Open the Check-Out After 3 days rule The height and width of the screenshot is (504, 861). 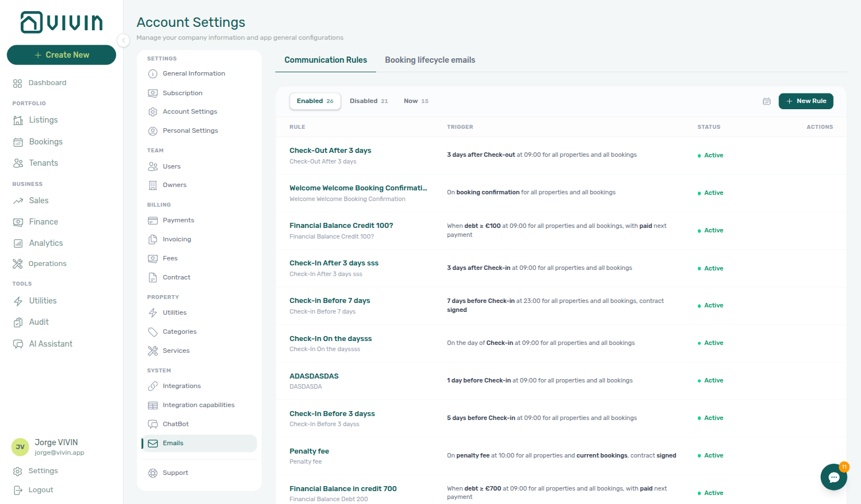(x=330, y=151)
